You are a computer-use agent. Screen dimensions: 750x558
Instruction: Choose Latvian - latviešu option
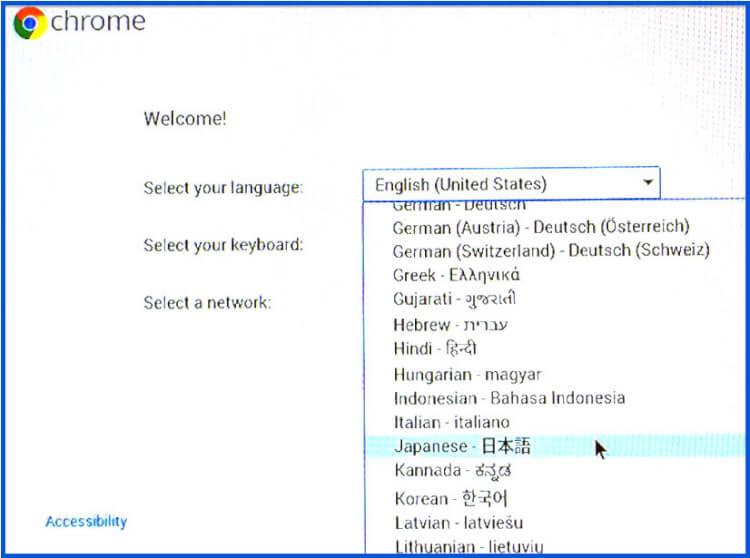coord(458,522)
